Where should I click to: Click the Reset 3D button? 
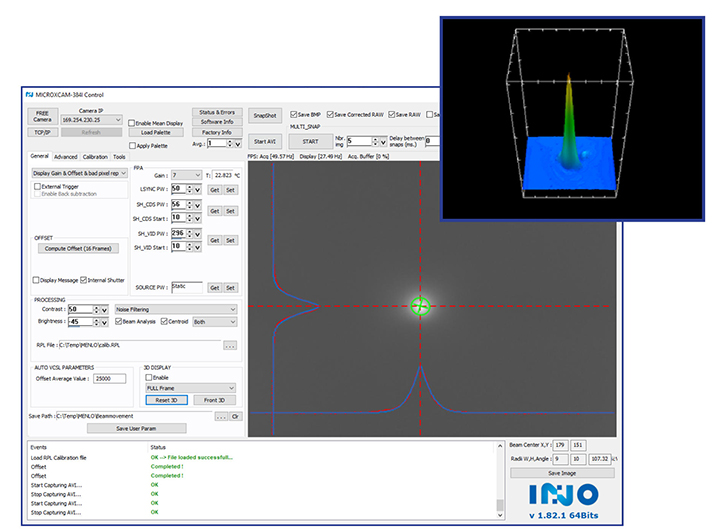(x=164, y=400)
